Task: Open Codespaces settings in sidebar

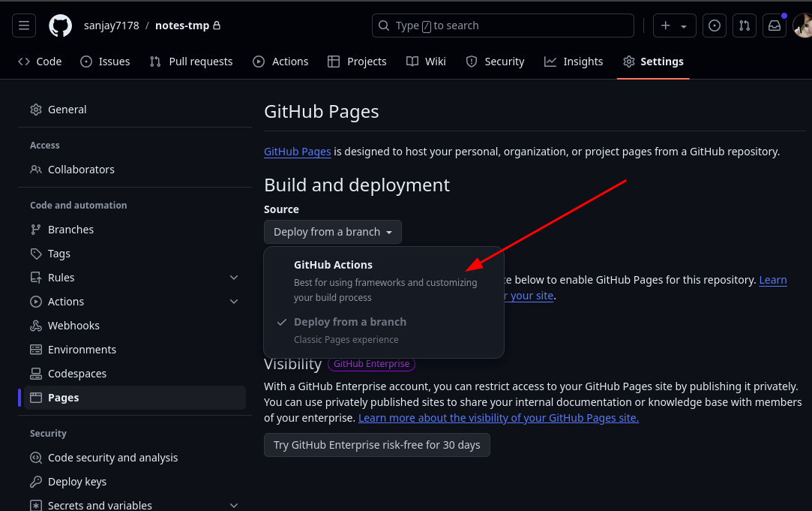Action: (x=76, y=374)
